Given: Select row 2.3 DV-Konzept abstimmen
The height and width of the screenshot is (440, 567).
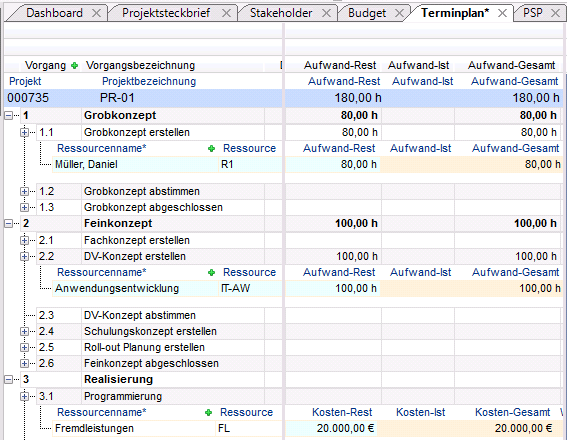Looking at the screenshot, I should pyautogui.click(x=139, y=316).
